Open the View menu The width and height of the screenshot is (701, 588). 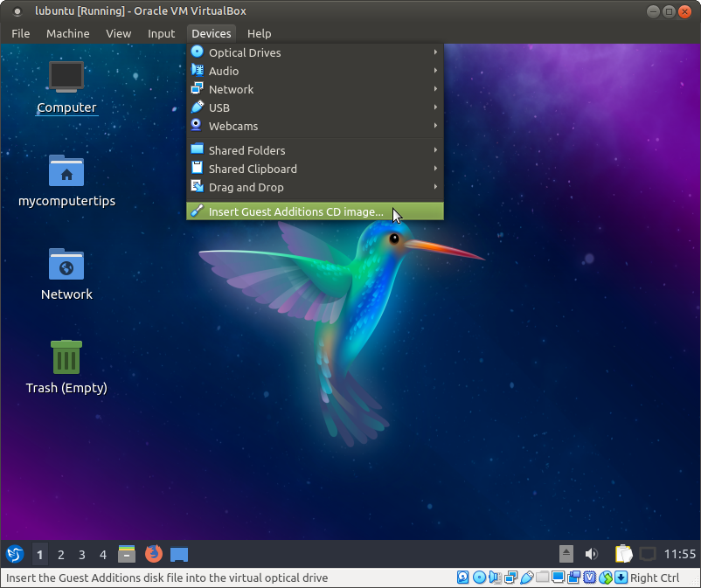[119, 33]
